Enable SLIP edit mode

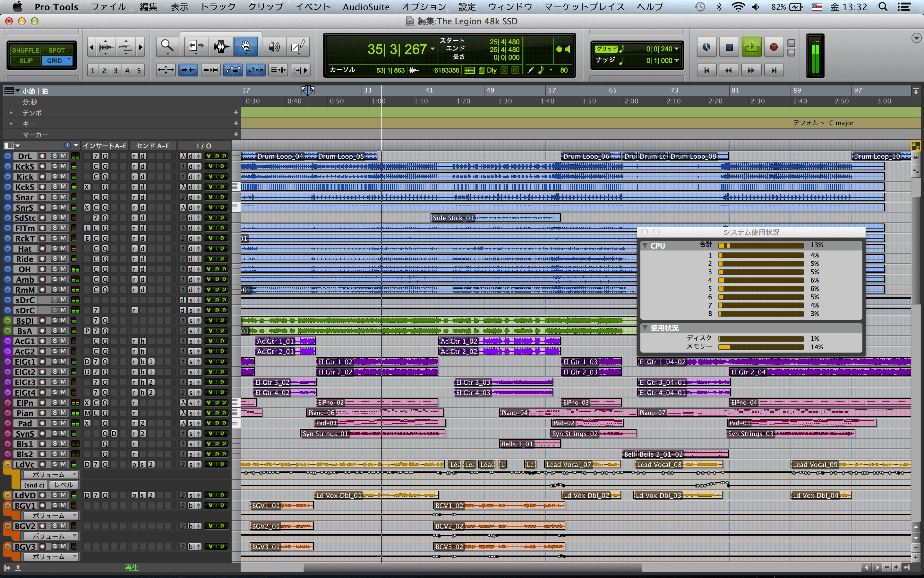[26, 60]
